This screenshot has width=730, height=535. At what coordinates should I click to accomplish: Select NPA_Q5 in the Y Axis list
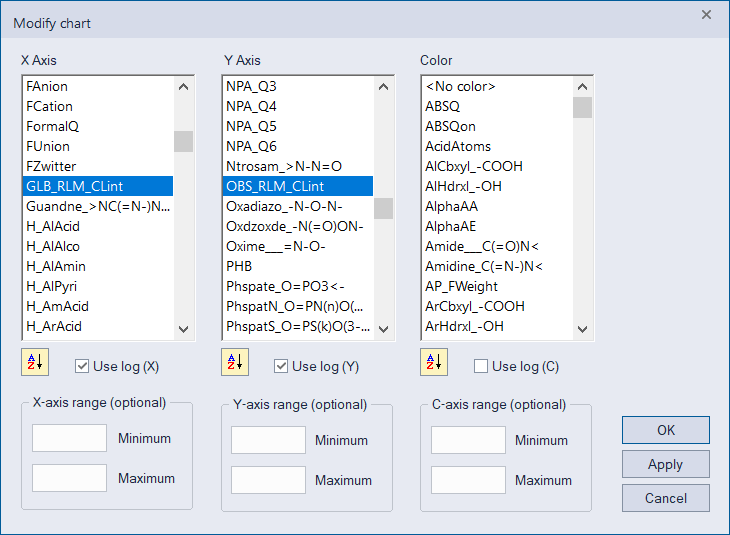[298, 127]
